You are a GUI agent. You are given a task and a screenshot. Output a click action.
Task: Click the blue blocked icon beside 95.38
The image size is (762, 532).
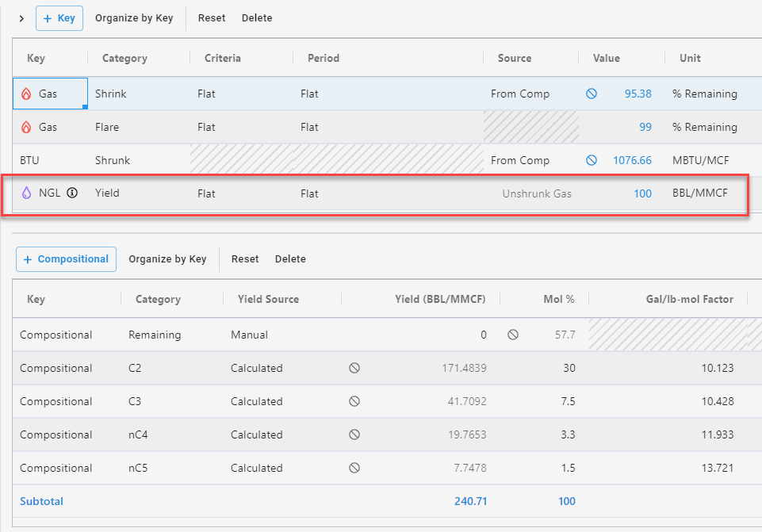591,94
